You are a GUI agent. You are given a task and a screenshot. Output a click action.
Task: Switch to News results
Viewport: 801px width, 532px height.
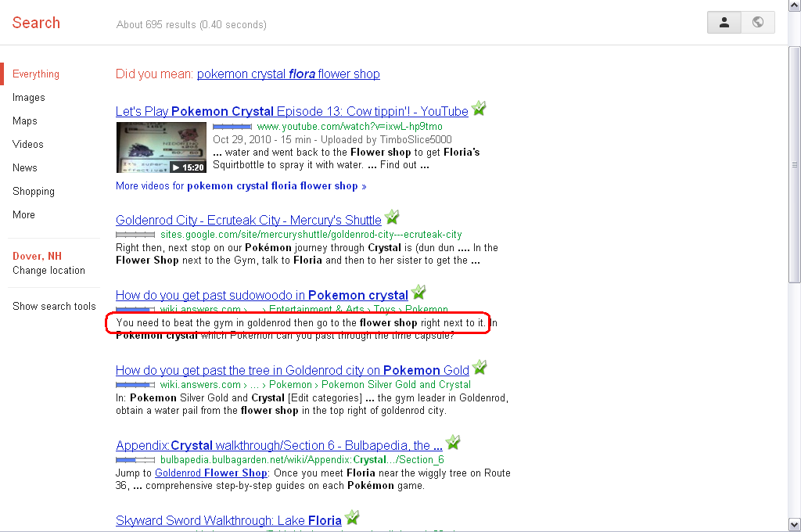[24, 168]
